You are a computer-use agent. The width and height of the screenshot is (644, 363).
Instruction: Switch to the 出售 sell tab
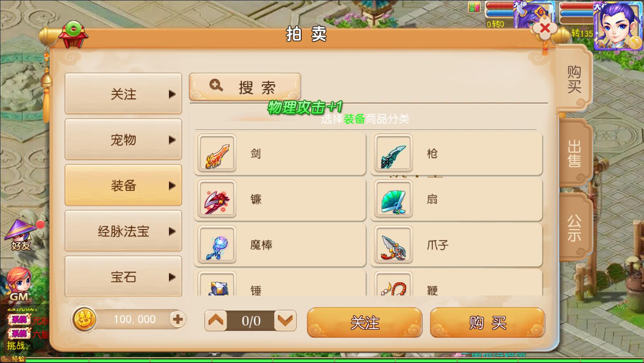tap(574, 154)
